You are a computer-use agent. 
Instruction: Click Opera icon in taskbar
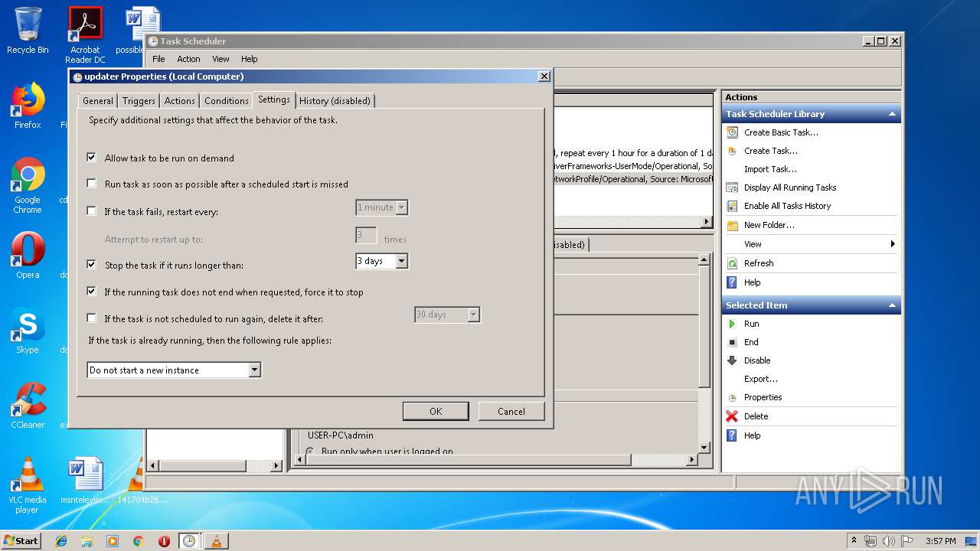pos(163,541)
